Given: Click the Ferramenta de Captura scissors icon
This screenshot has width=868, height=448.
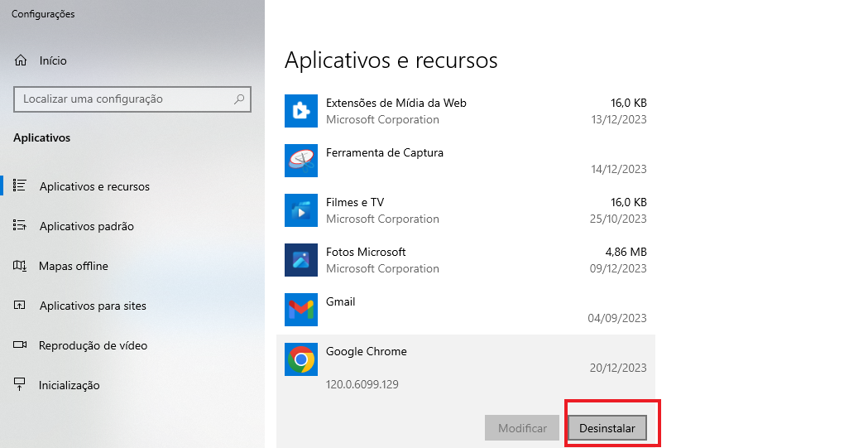Looking at the screenshot, I should coord(301,161).
